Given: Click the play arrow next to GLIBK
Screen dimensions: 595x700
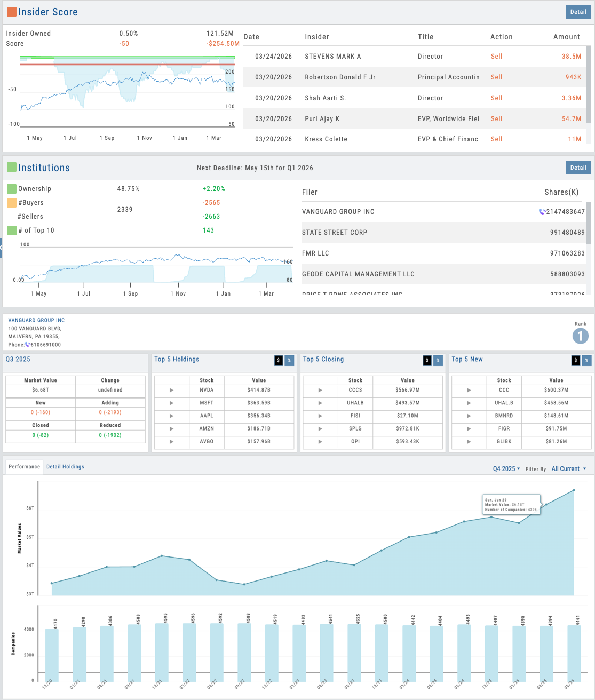Looking at the screenshot, I should click(x=469, y=442).
